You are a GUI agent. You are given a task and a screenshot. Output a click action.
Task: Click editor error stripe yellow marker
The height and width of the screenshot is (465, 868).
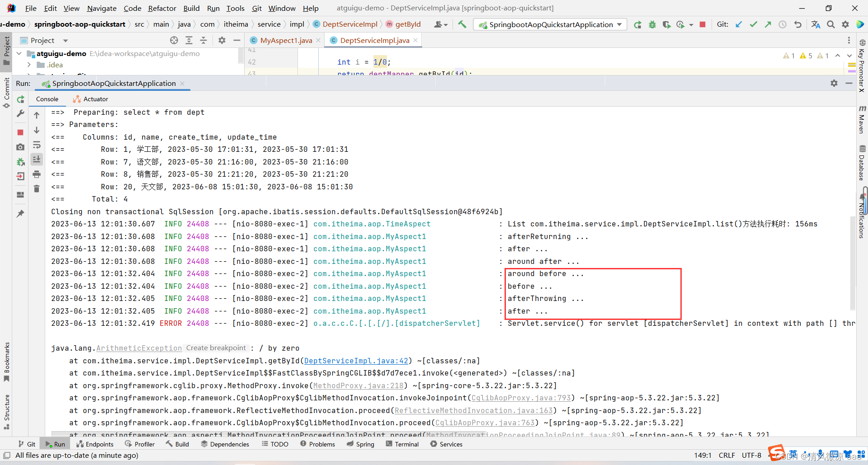coord(852,65)
